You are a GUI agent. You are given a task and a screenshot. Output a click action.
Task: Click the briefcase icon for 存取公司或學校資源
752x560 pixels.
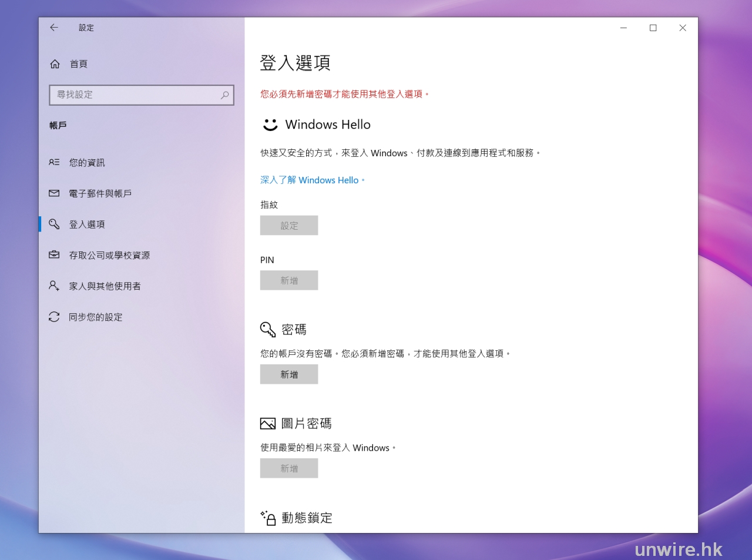(54, 255)
